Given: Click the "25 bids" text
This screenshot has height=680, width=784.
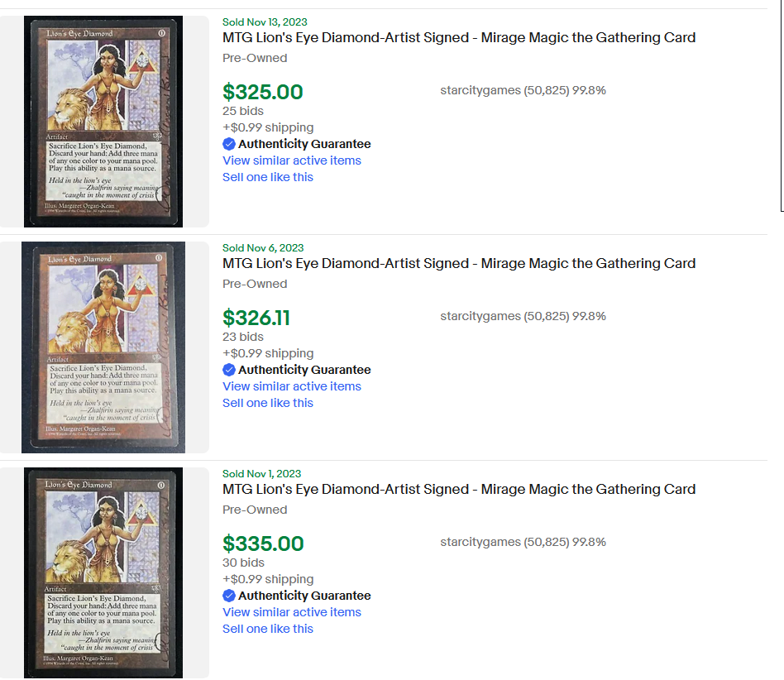Looking at the screenshot, I should pos(242,111).
